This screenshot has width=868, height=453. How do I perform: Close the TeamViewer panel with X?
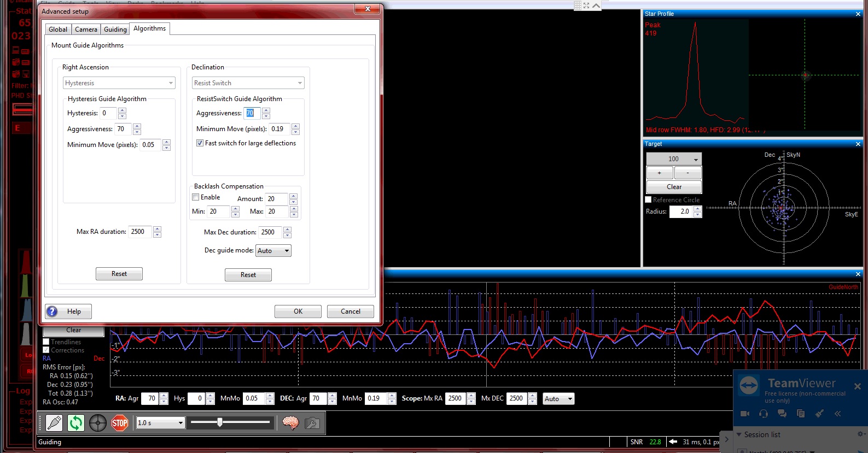[858, 386]
